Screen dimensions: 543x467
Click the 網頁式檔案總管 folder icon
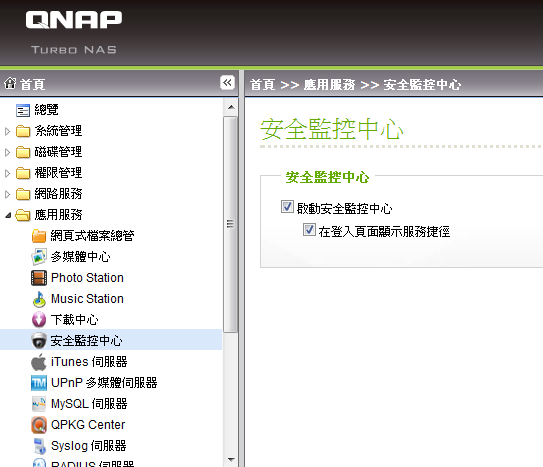pyautogui.click(x=39, y=236)
